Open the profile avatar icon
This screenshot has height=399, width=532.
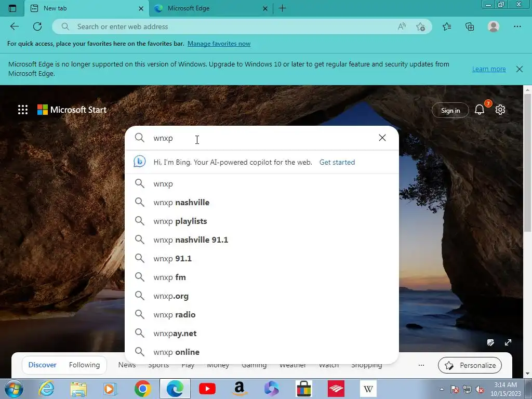click(x=494, y=26)
